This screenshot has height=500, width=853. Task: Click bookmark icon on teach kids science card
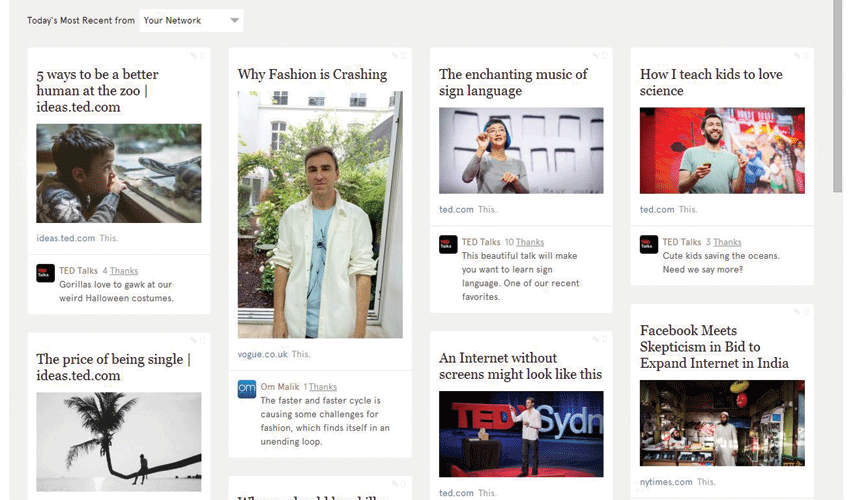tap(806, 55)
